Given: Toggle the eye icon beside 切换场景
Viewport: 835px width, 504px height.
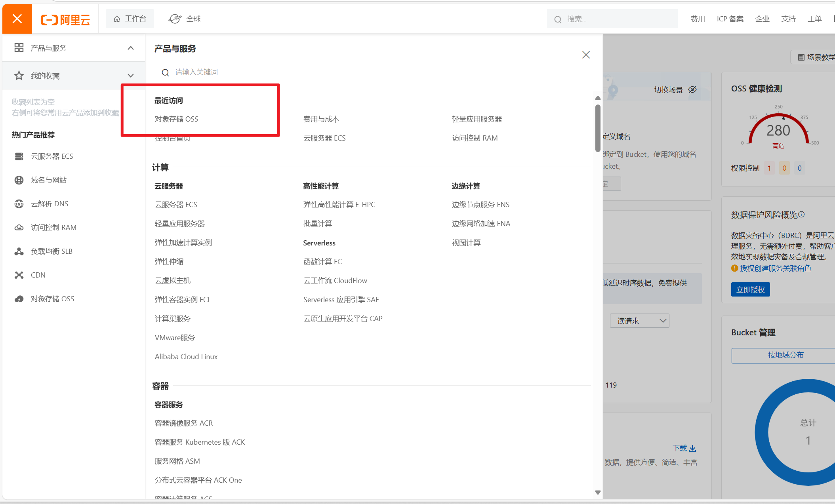Looking at the screenshot, I should point(692,89).
